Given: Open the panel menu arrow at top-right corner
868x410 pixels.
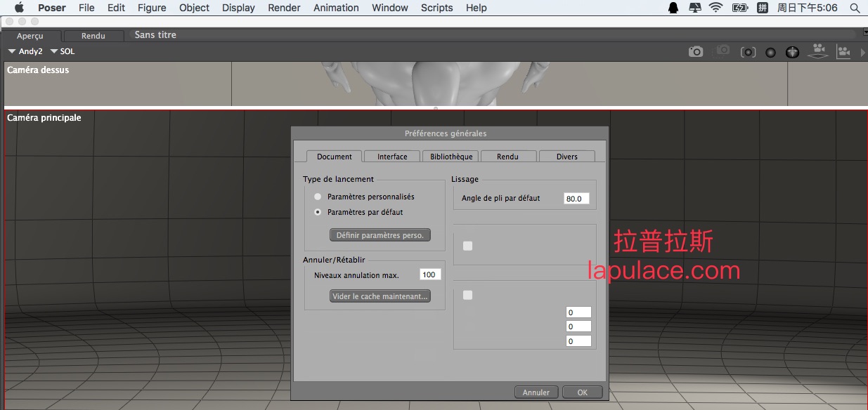Looking at the screenshot, I should click(864, 32).
